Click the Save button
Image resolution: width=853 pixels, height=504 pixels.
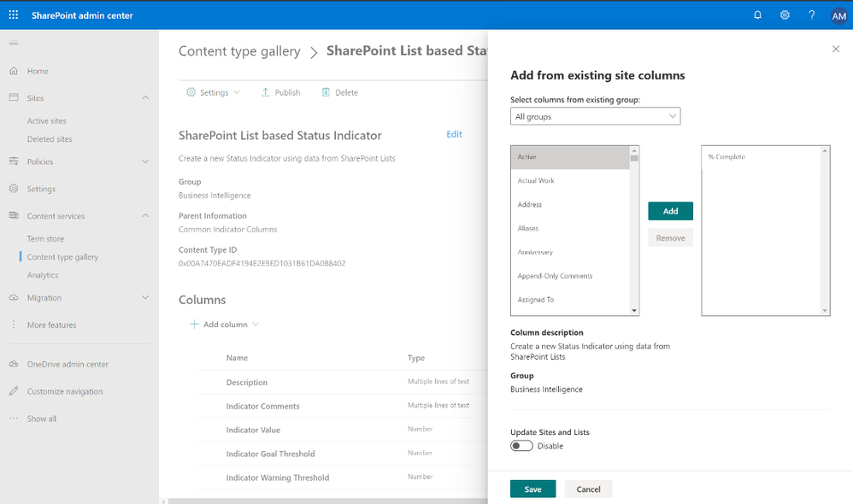point(532,489)
